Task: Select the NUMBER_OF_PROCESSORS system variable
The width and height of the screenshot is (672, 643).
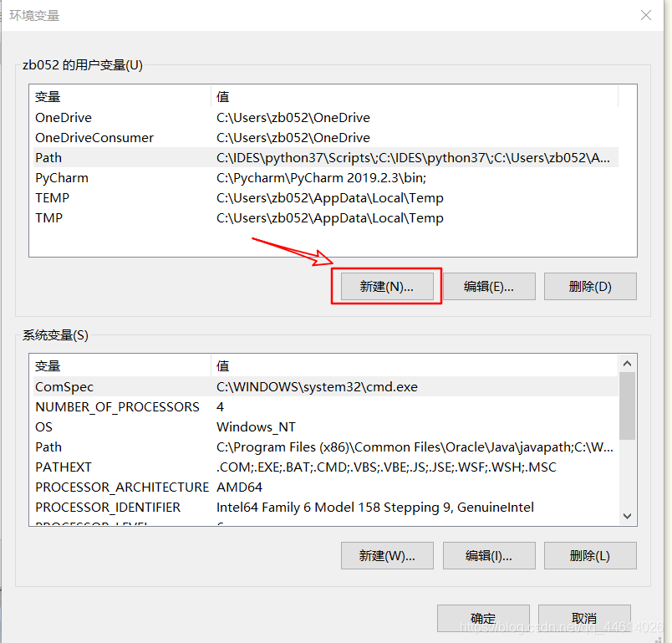Action: [x=326, y=407]
